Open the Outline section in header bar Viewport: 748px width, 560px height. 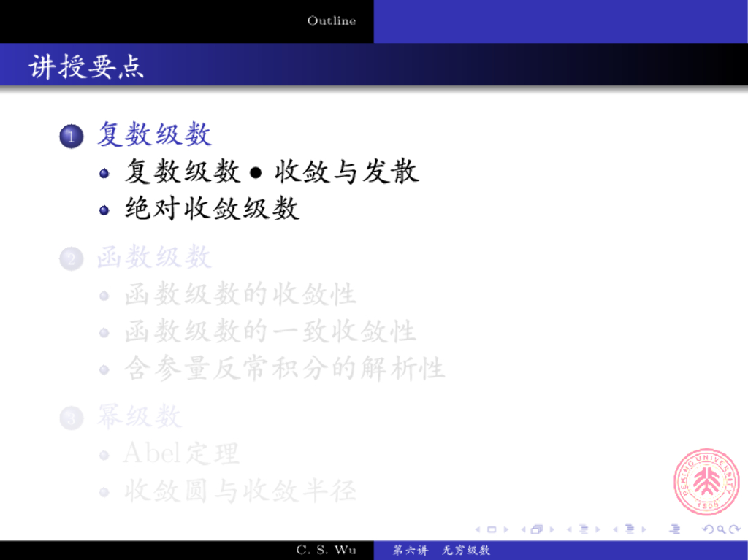[x=332, y=20]
